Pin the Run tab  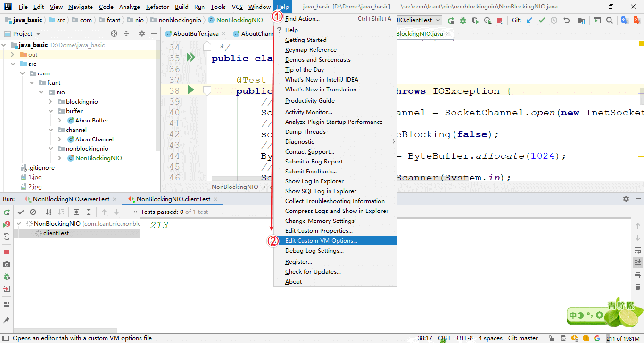pyautogui.click(x=7, y=319)
